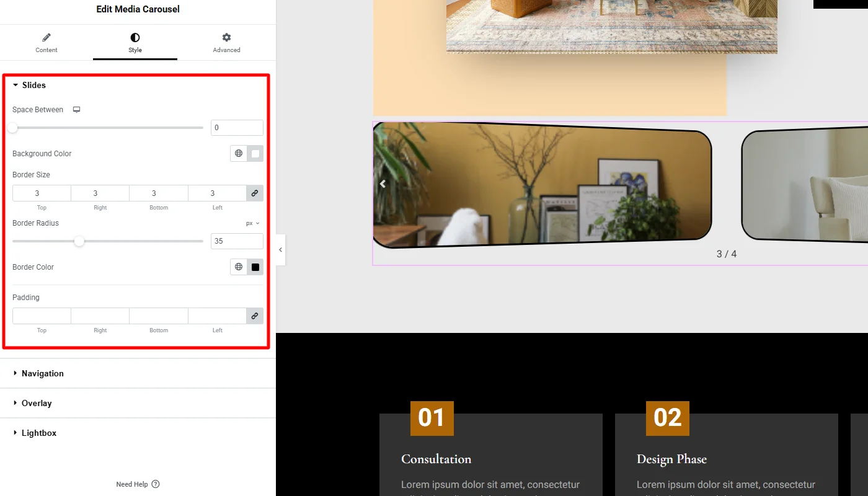
Task: Open the Border Radius px unit dropdown
Action: (252, 223)
